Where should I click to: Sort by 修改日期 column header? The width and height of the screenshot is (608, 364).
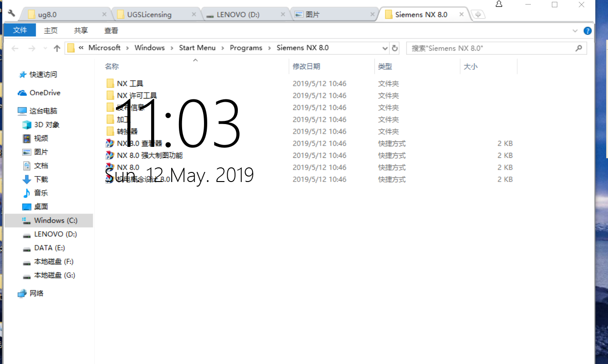(x=306, y=66)
